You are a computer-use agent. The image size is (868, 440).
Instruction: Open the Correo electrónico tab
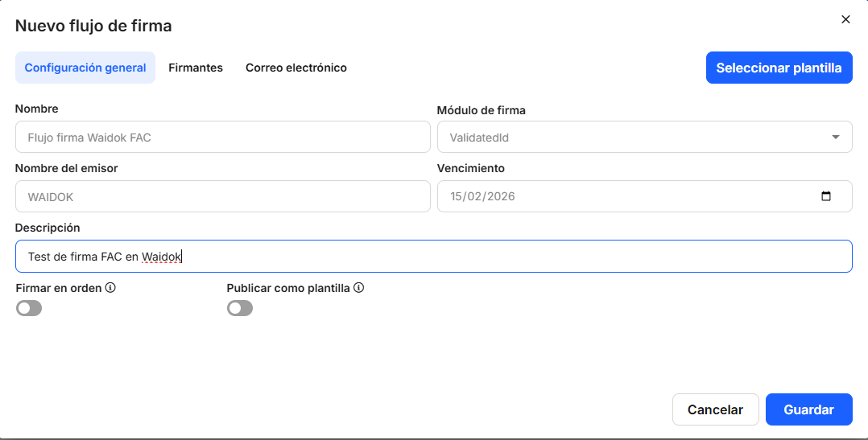296,68
